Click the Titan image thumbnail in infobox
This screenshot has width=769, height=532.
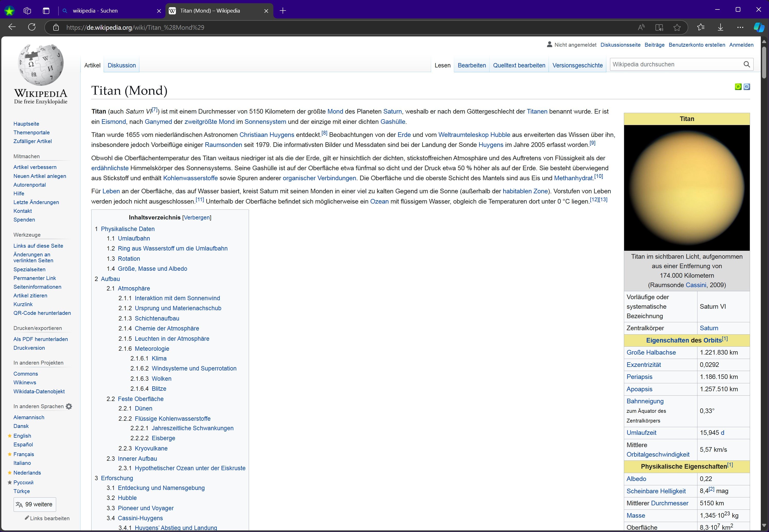tap(687, 188)
